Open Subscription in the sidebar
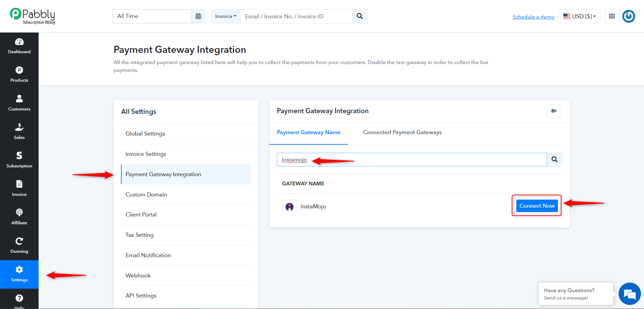 click(19, 160)
